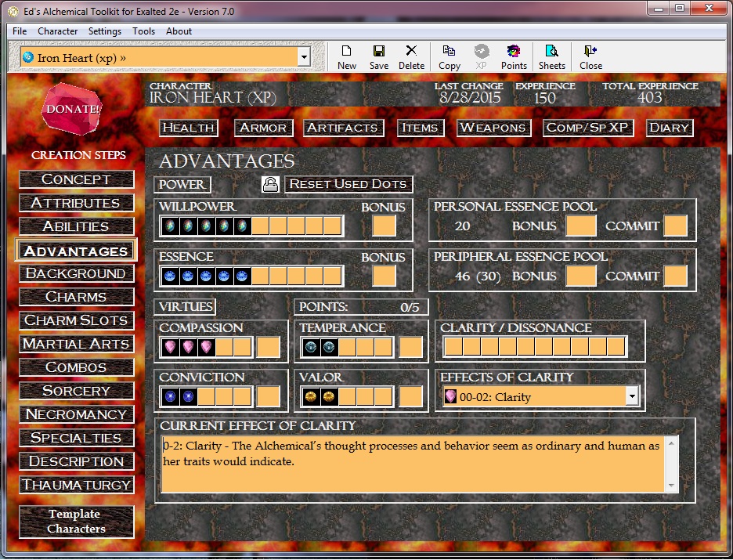Switch to the Artifacts tab
Viewport: 733px width, 560px height.
[x=343, y=128]
